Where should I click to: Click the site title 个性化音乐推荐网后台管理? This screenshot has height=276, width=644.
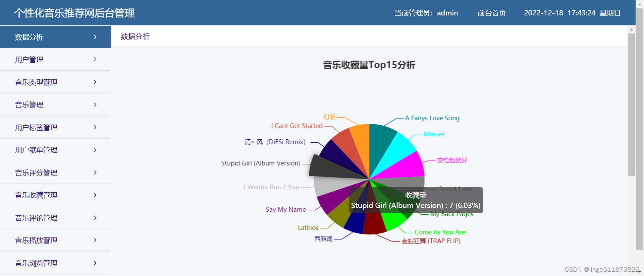(x=74, y=13)
